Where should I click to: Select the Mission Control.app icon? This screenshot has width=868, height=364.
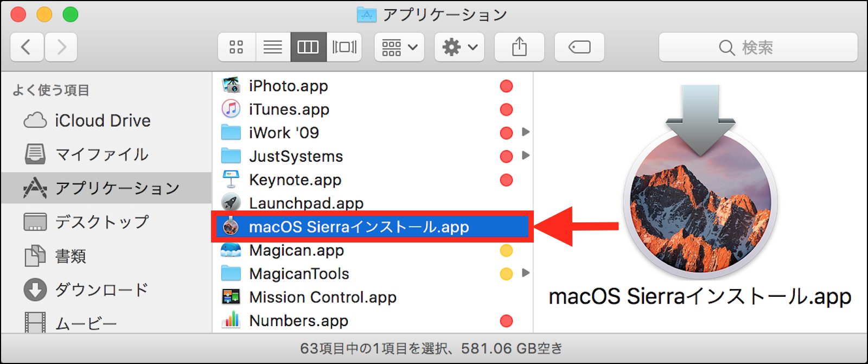[231, 297]
